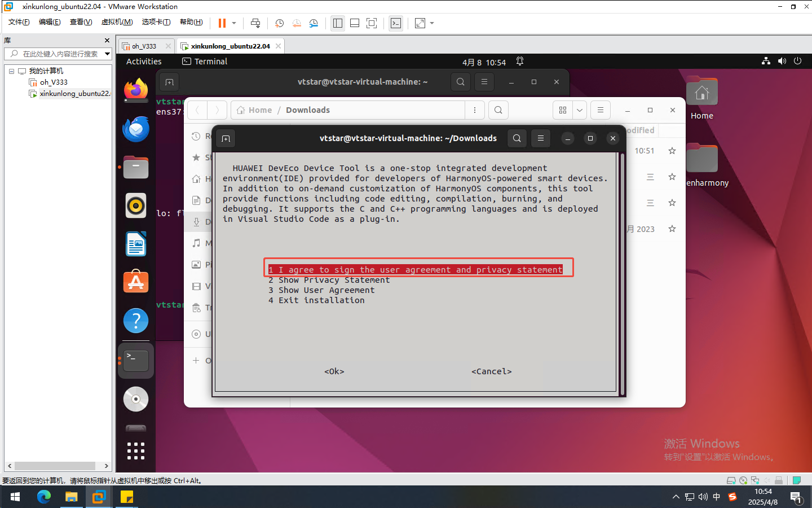Open the snapshot manager wrench-clock icon
The height and width of the screenshot is (508, 812).
coord(314,23)
